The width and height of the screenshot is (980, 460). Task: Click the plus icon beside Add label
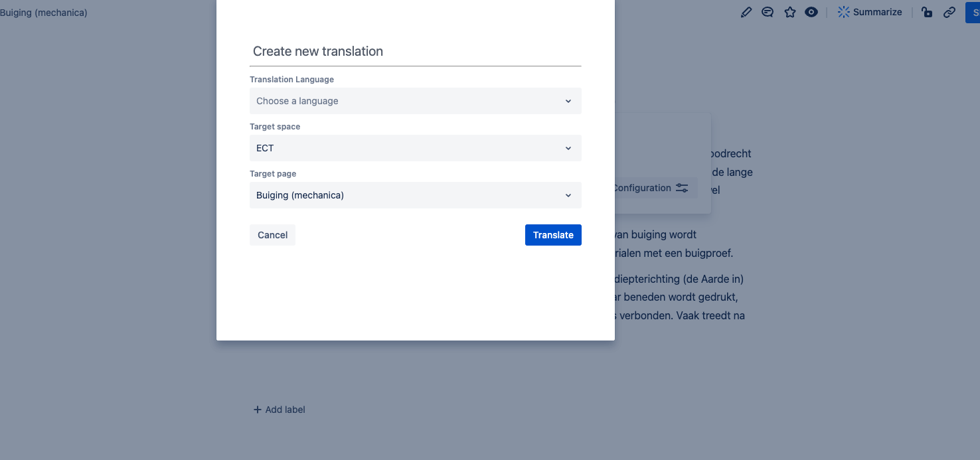(258, 410)
